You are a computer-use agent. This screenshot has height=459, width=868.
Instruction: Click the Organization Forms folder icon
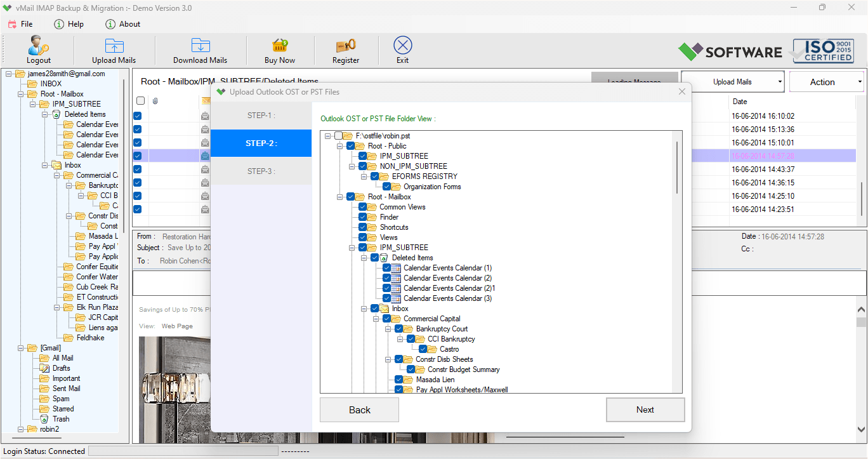396,187
